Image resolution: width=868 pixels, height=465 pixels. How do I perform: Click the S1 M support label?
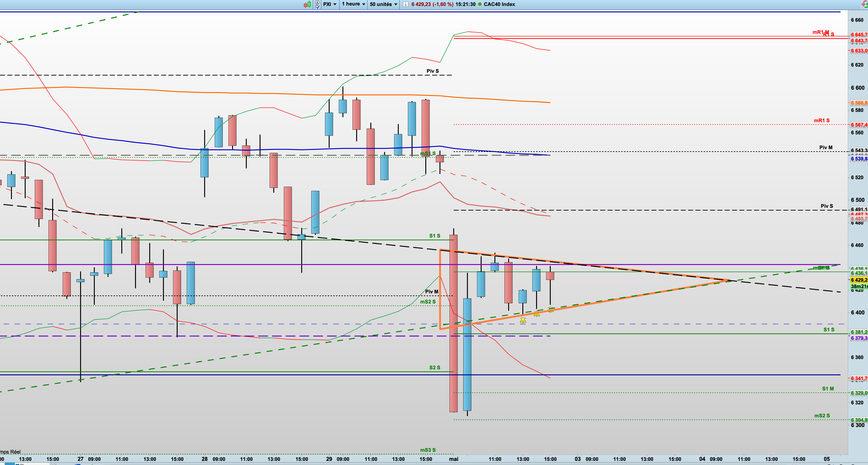827,389
